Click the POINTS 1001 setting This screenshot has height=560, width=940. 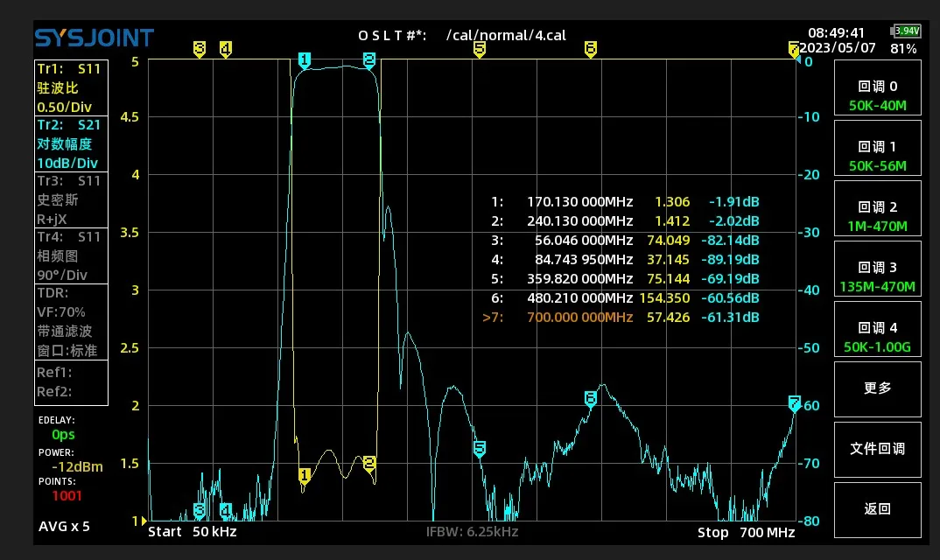(67, 496)
